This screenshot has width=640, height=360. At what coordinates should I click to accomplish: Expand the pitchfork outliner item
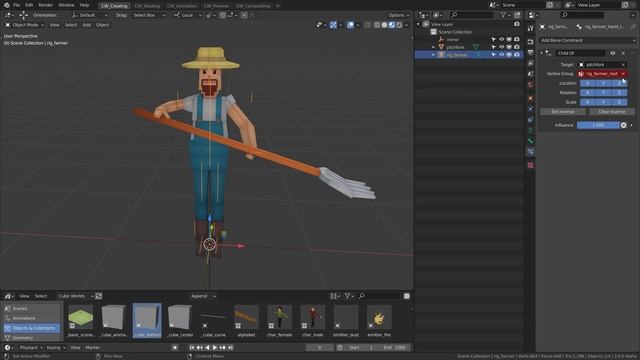[433, 47]
